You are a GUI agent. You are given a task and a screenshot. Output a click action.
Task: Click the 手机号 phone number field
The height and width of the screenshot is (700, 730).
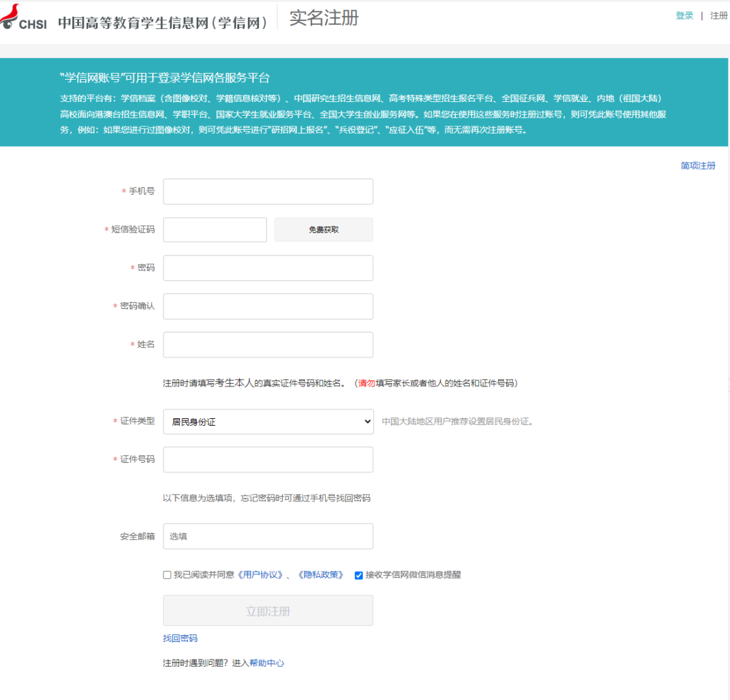[x=268, y=191]
